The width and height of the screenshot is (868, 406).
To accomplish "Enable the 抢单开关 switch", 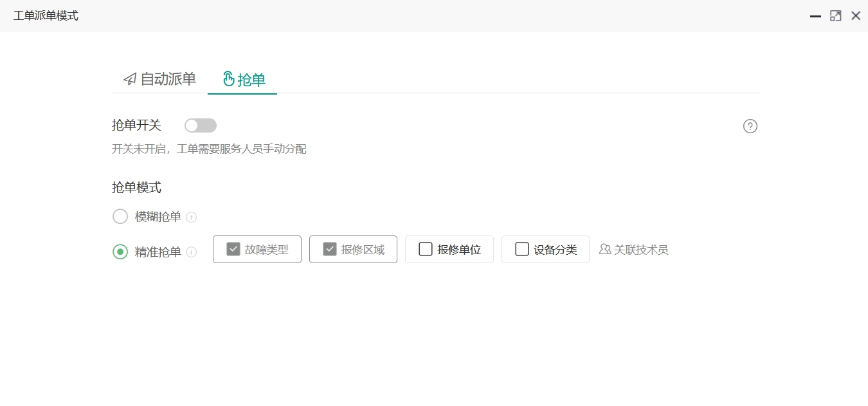I will [x=200, y=125].
